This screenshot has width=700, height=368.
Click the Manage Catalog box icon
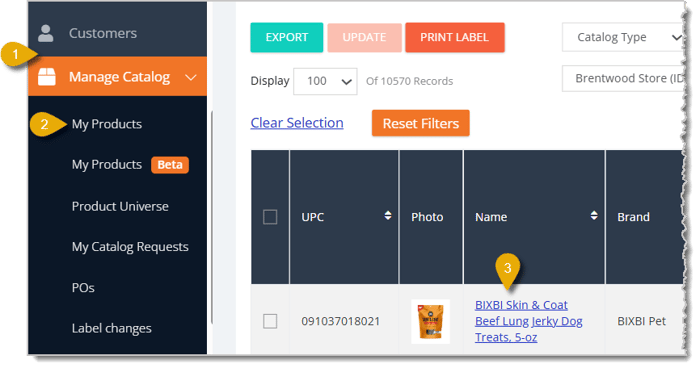46,77
